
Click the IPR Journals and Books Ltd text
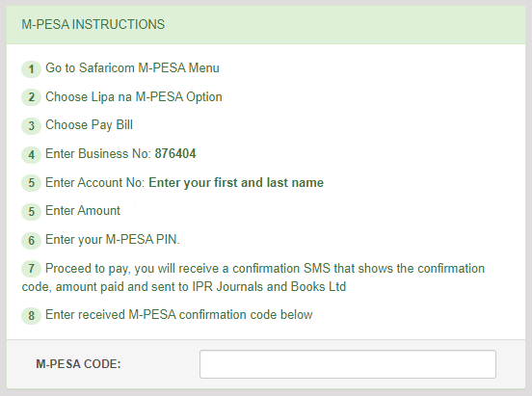tap(269, 287)
